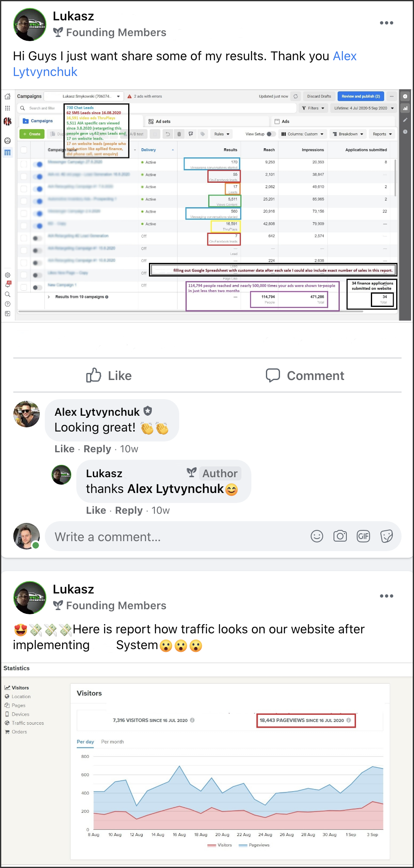Open the sticker icon in comment box
Image resolution: width=414 pixels, height=868 pixels.
point(387,536)
